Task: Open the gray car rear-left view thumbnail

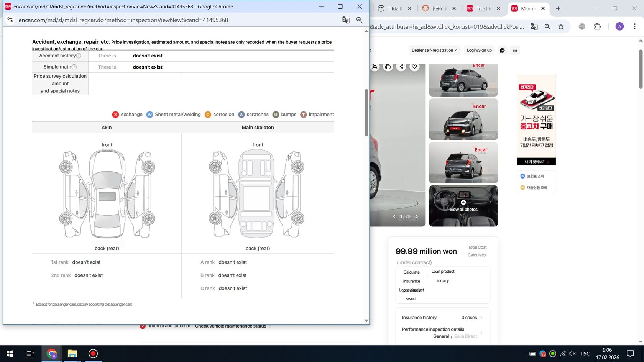Action: click(x=463, y=80)
